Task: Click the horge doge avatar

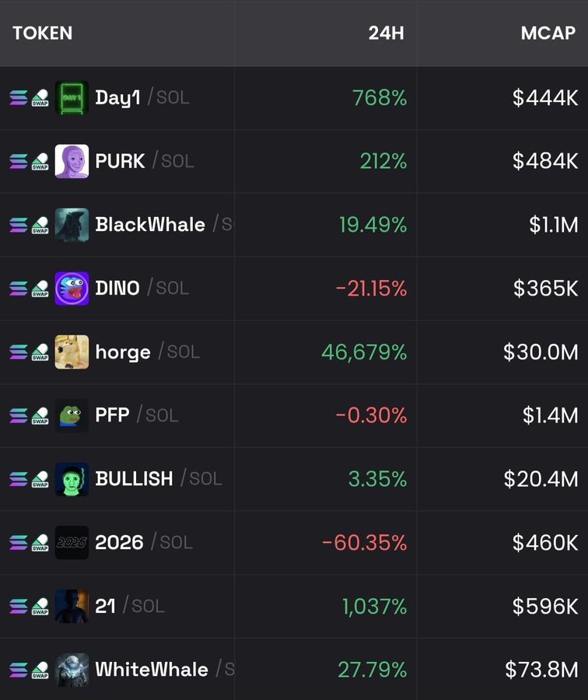Action: (72, 352)
